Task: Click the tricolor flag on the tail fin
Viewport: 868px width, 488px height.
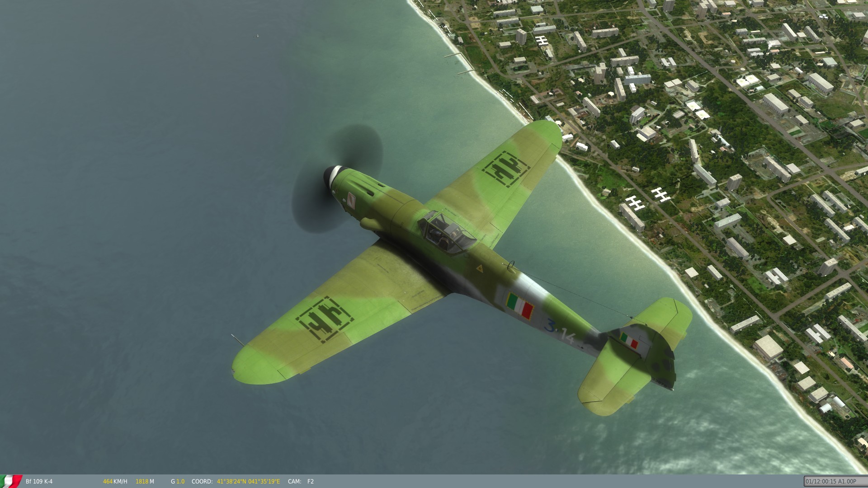Action: tap(629, 340)
